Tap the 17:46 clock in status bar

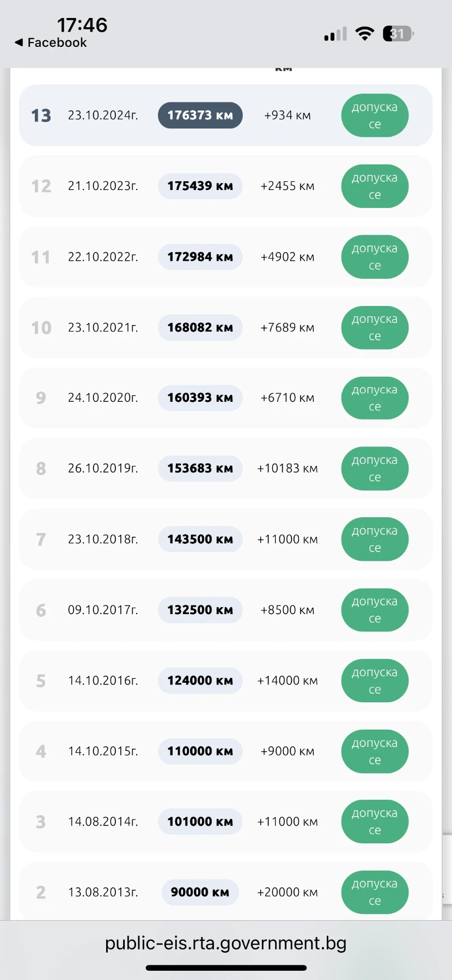[82, 25]
